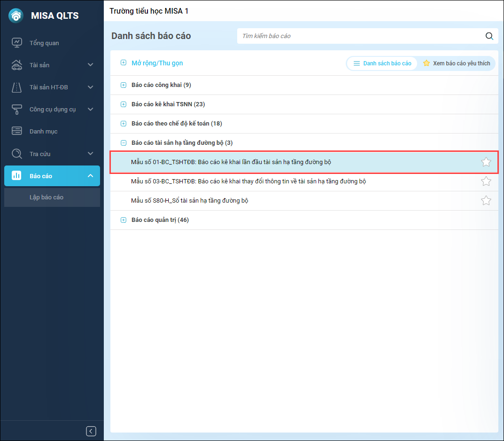Click Báo cáo theo chế độ kế toán (18) label

177,124
